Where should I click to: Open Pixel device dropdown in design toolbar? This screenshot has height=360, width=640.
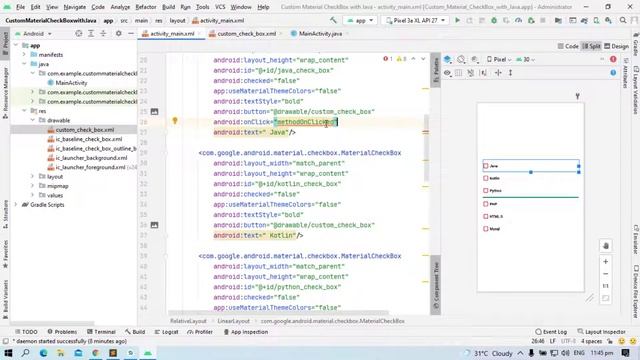coord(499,60)
